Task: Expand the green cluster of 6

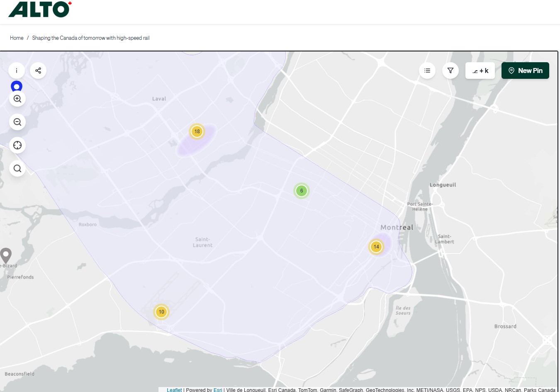Action: coord(302,191)
